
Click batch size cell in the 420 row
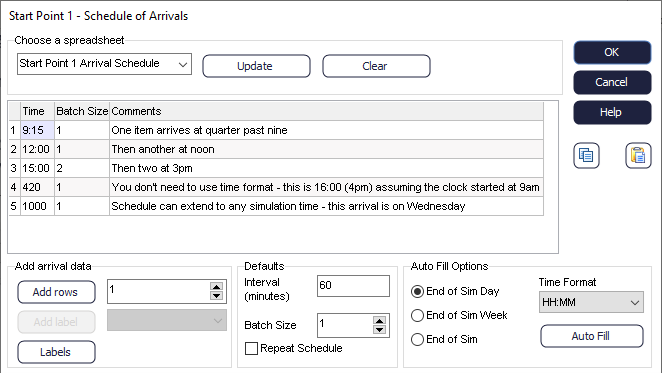pos(82,187)
